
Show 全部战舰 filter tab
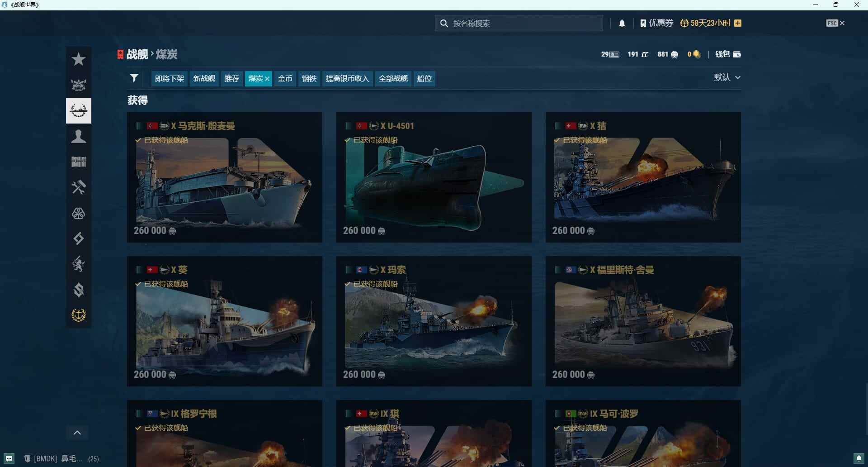[x=393, y=79]
